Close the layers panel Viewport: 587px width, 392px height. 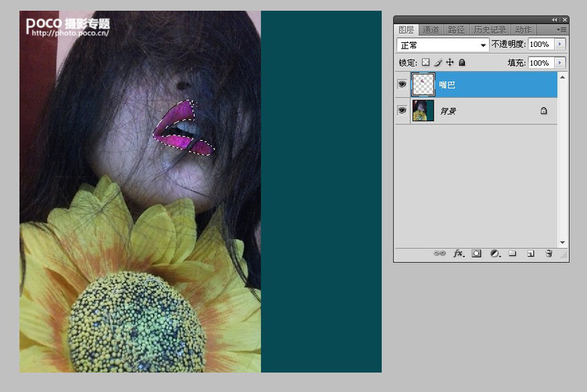(x=565, y=20)
